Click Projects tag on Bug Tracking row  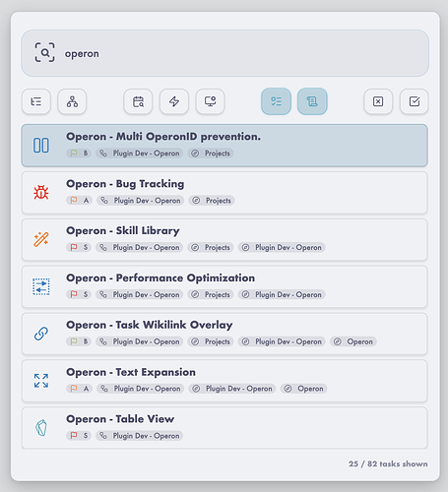[212, 201]
